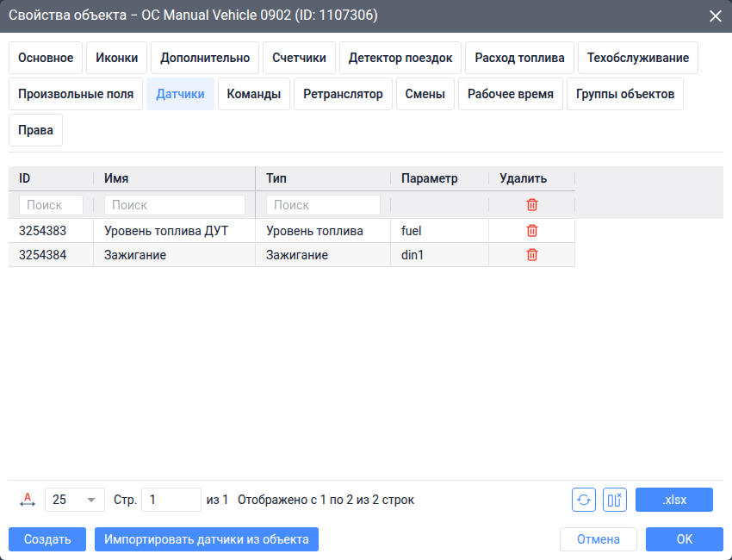Confirm with the OK button
Screen dimensions: 732x560
tap(685, 539)
